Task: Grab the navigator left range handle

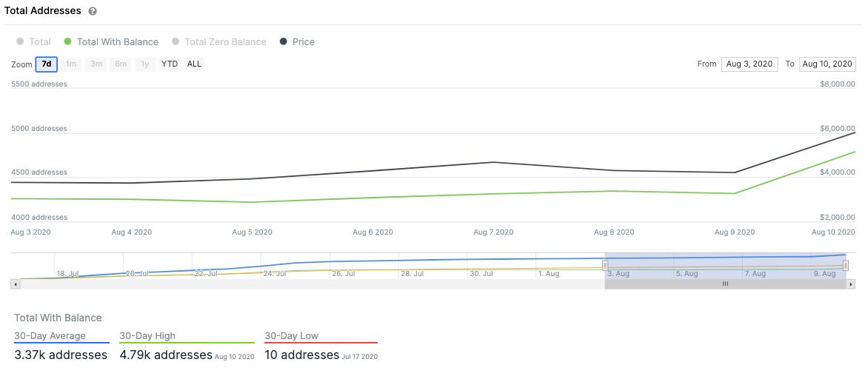Action: coord(605,266)
